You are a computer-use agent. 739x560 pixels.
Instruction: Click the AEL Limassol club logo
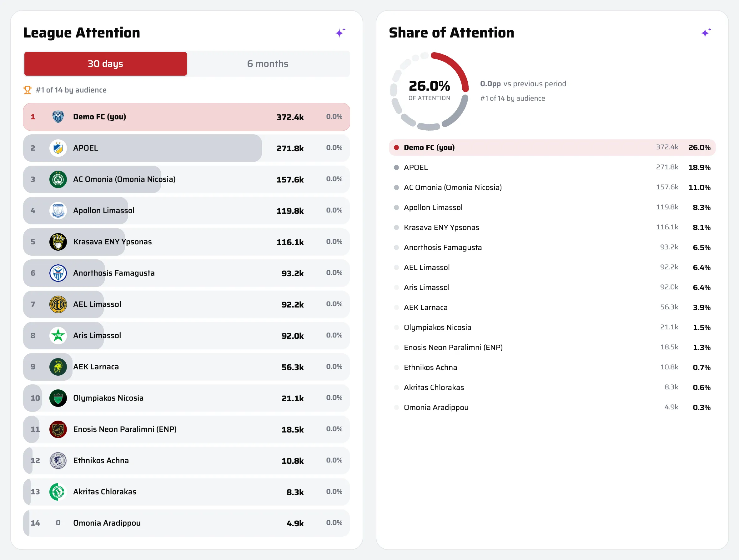coord(58,304)
